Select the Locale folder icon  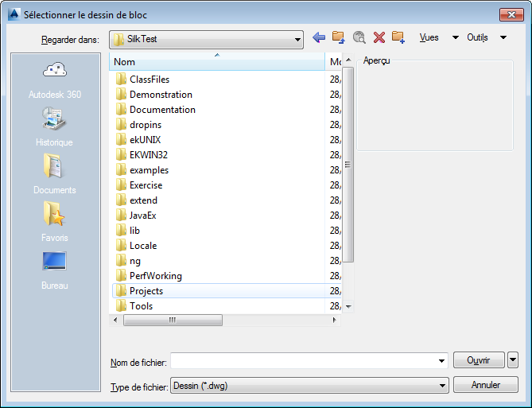121,246
